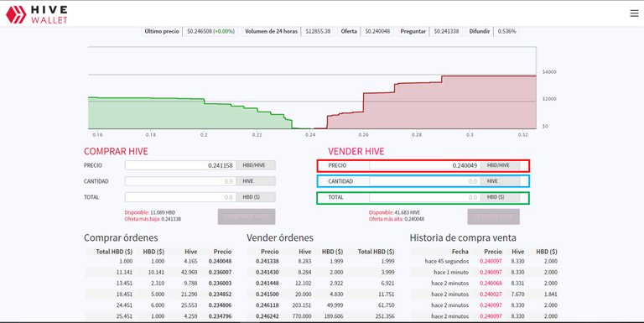Viewport: 644px width, 323px height.
Task: Click the Vender Hive total field
Action: [424, 197]
